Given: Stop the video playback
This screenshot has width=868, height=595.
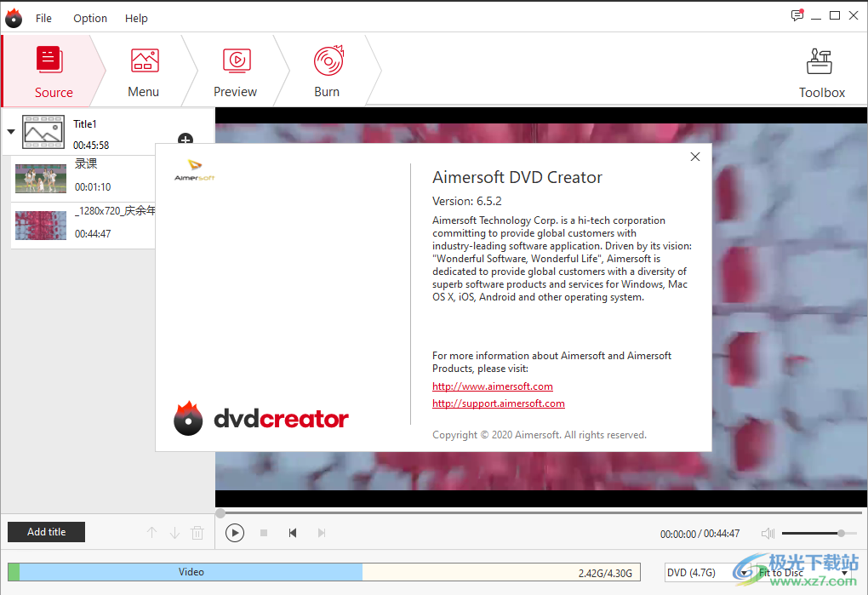Looking at the screenshot, I should pyautogui.click(x=264, y=533).
